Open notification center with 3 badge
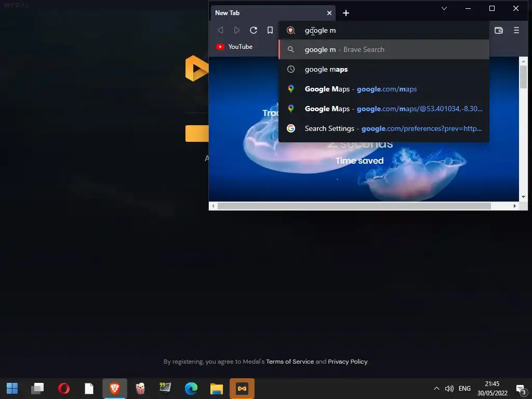The width and height of the screenshot is (532, 399). (x=521, y=389)
